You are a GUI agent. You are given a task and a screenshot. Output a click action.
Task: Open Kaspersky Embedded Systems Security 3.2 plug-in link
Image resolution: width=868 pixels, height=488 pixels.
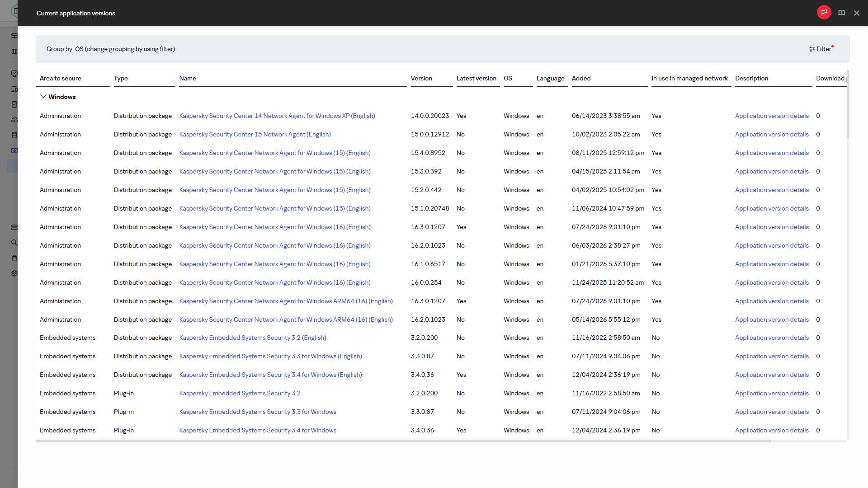(240, 393)
